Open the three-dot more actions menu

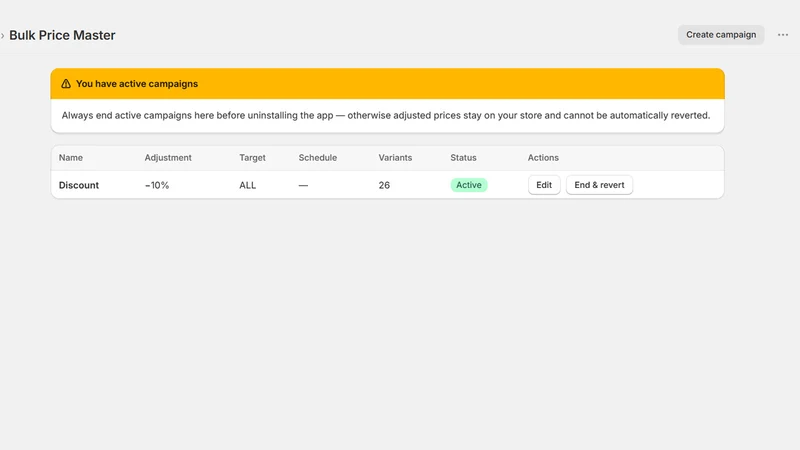[x=783, y=35]
